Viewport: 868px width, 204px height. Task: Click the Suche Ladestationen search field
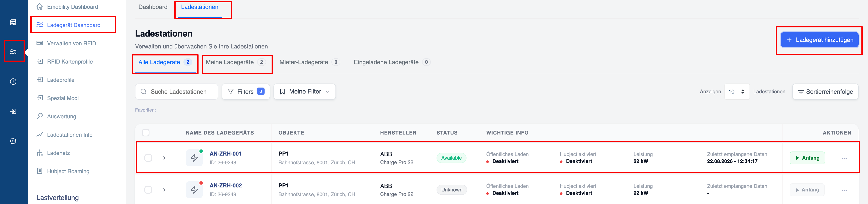(177, 91)
